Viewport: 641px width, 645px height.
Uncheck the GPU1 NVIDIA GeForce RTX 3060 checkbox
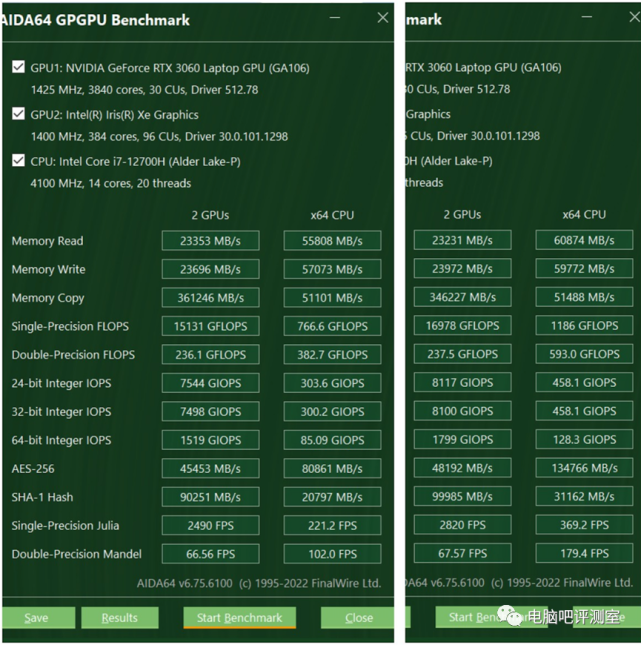click(x=18, y=67)
